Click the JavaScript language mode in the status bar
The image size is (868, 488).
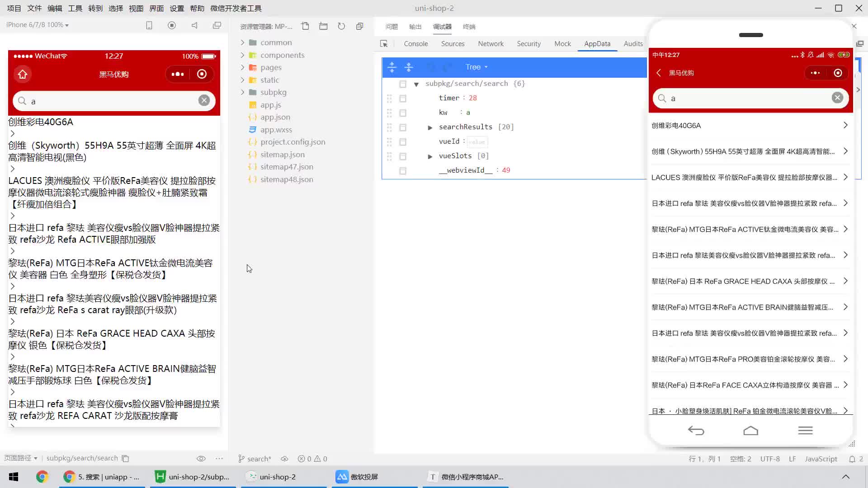pyautogui.click(x=821, y=459)
